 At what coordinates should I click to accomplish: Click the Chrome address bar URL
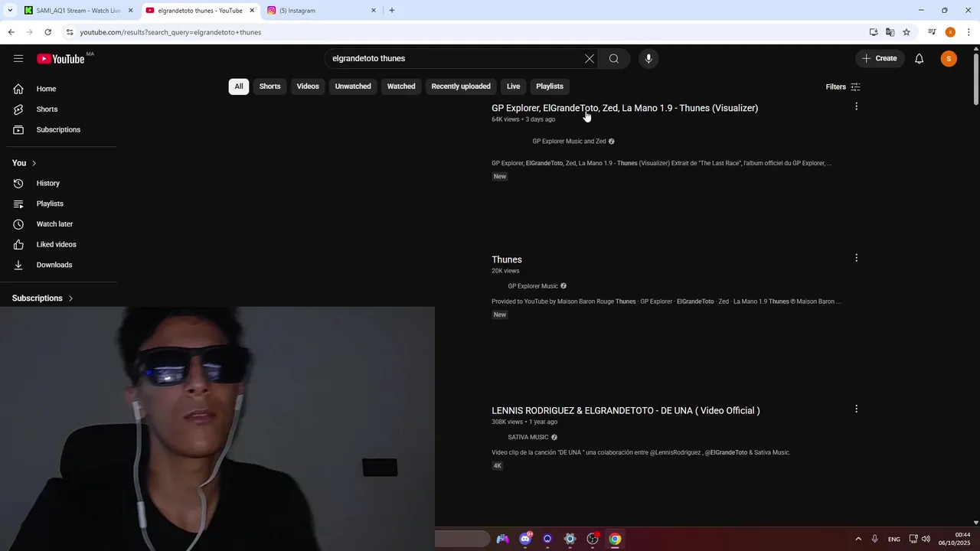(171, 32)
